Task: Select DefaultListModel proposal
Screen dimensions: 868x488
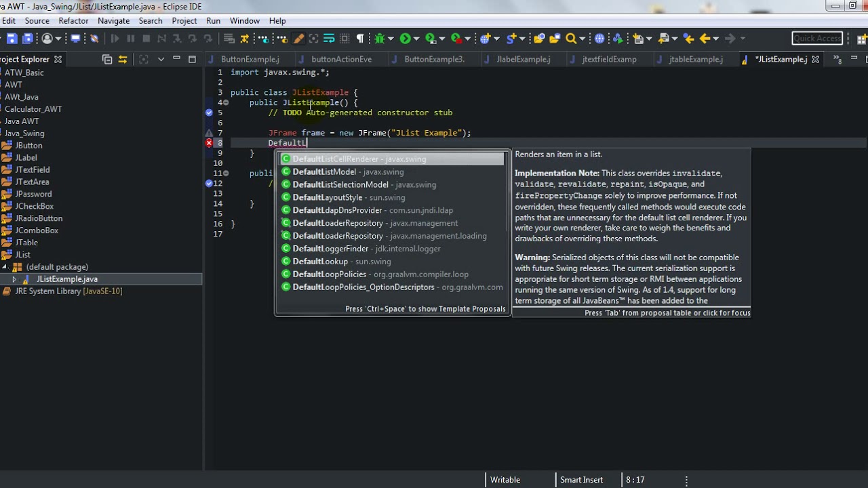Action: click(392, 172)
